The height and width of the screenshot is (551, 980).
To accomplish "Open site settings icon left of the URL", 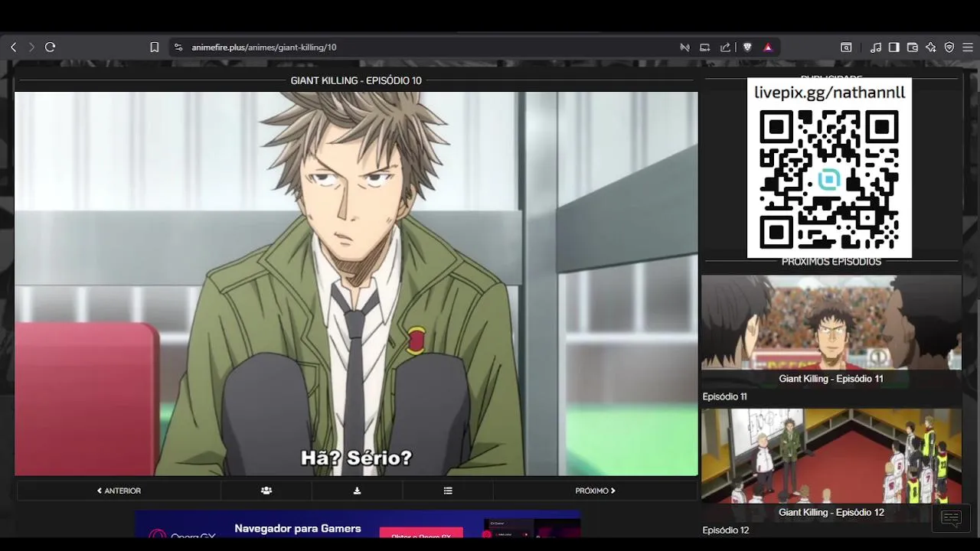I will coord(178,47).
